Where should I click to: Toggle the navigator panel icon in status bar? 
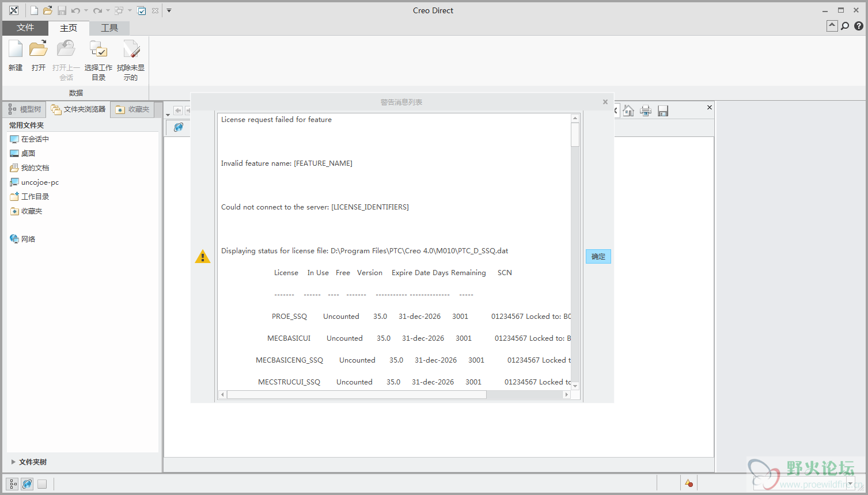pyautogui.click(x=13, y=484)
